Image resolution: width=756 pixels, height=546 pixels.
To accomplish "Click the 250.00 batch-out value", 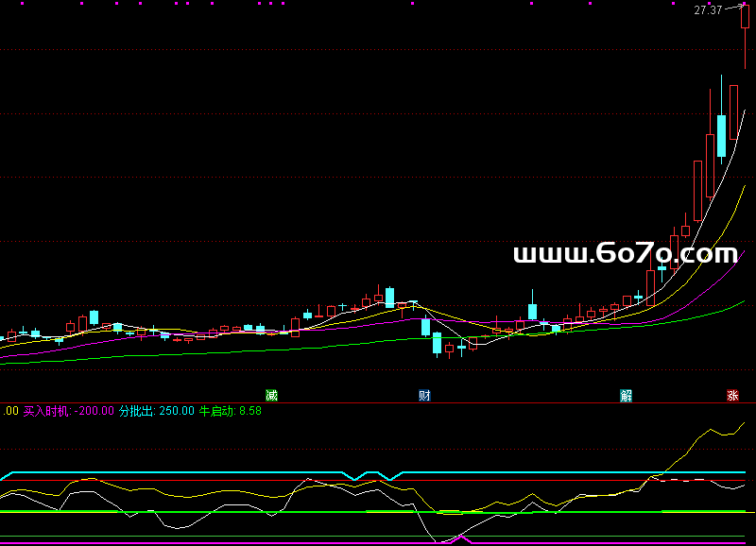I will pos(176,411).
